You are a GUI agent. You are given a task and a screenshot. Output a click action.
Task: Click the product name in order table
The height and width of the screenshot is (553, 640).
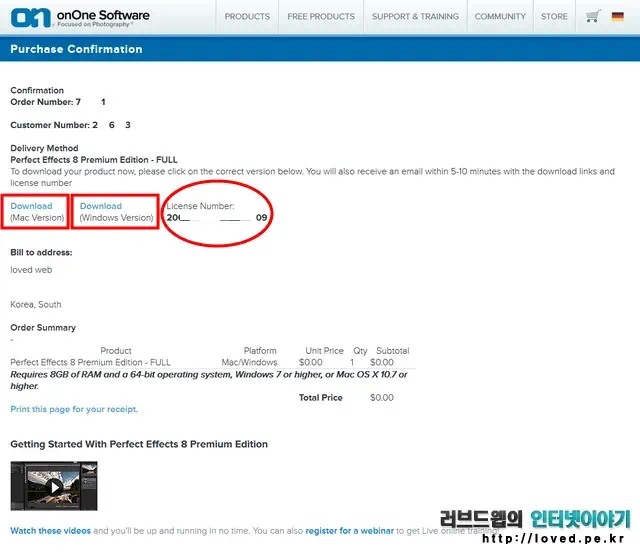click(x=90, y=362)
